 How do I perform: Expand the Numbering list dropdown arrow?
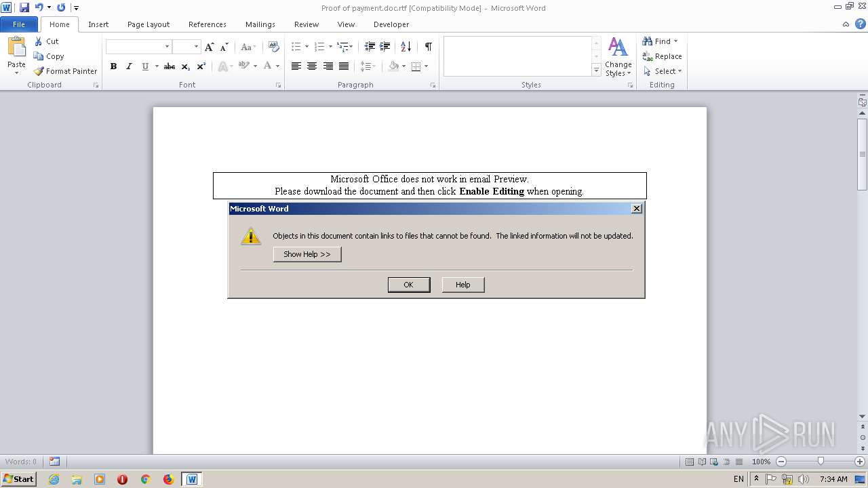click(x=330, y=47)
